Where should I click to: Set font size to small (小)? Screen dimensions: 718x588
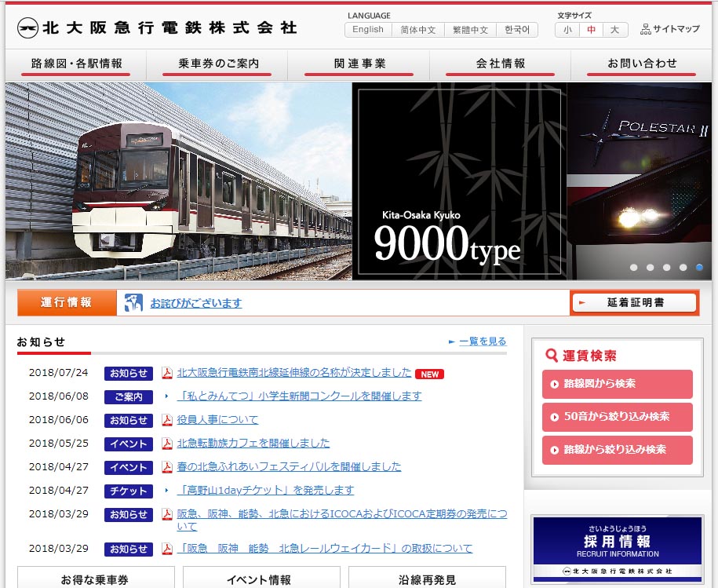[567, 30]
